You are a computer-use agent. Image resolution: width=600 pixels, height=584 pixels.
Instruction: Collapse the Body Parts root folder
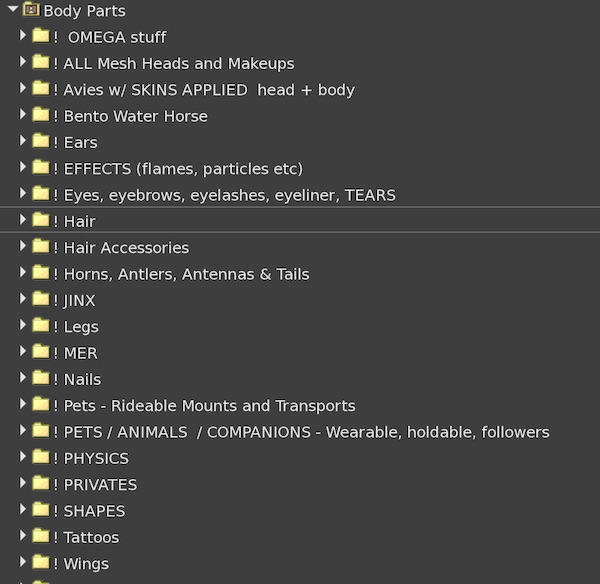pos(13,8)
